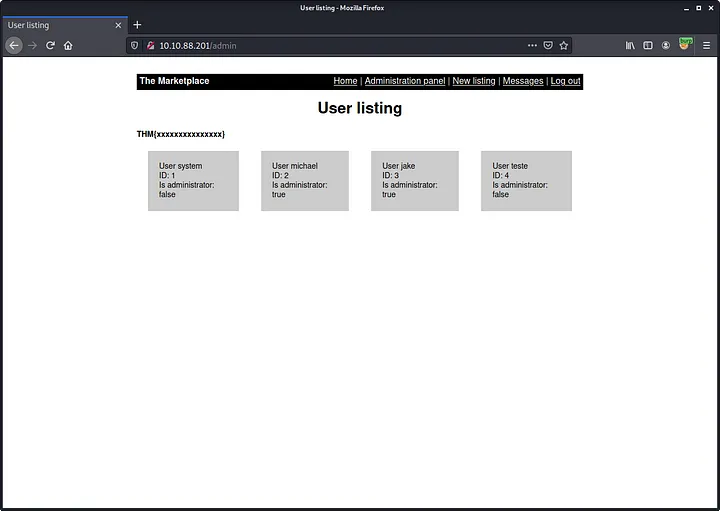Close the User listing tab
The height and width of the screenshot is (511, 720).
(x=118, y=25)
